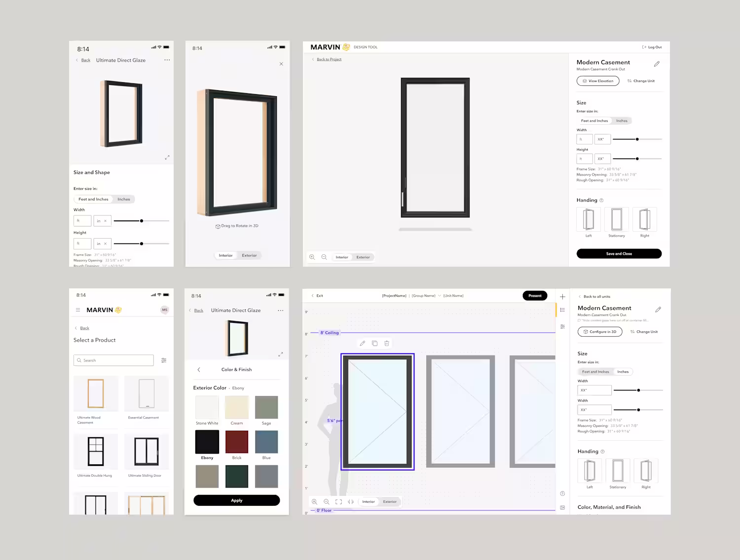Switch to Exterior in the mobile 3D rotate view
740x560 pixels.
point(249,255)
